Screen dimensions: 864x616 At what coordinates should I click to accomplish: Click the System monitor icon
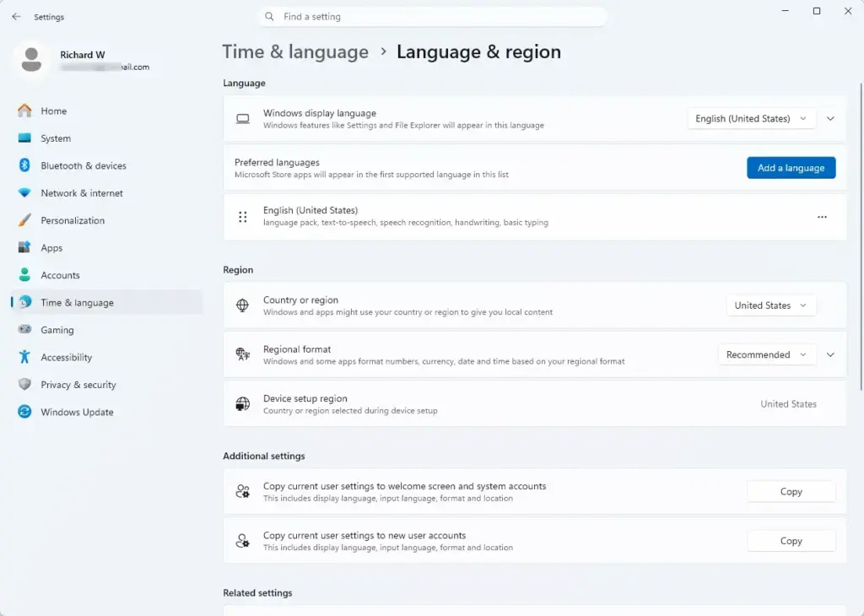(24, 138)
